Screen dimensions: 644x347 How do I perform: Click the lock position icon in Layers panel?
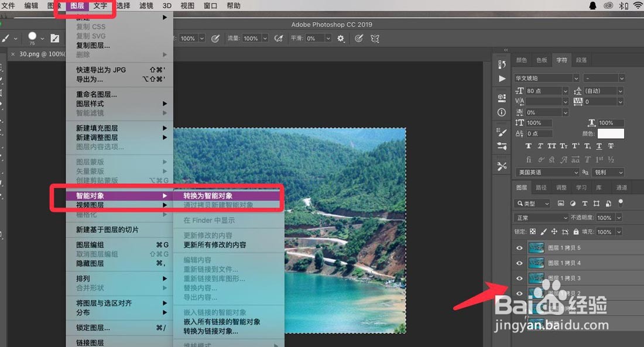click(554, 232)
